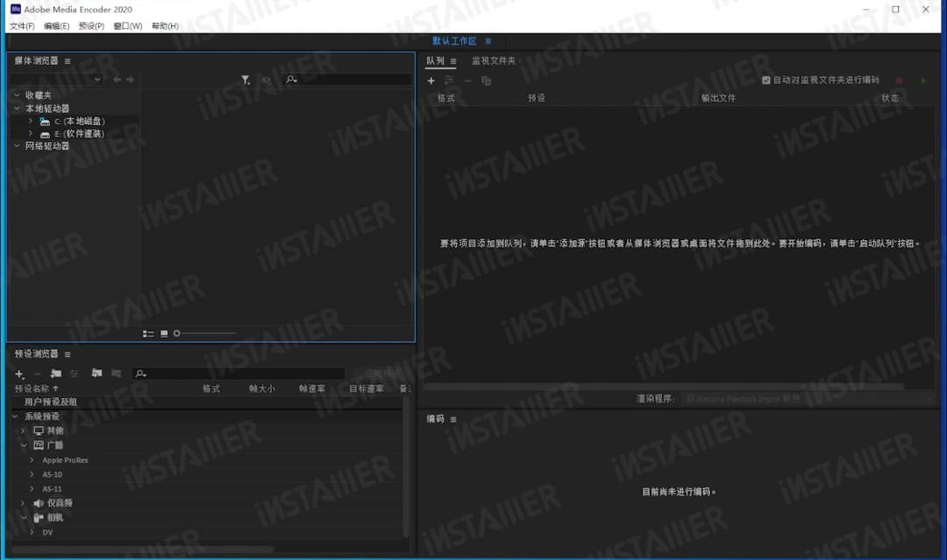Open the 预设(P) menu
Viewport: 947px width, 560px height.
pos(91,26)
